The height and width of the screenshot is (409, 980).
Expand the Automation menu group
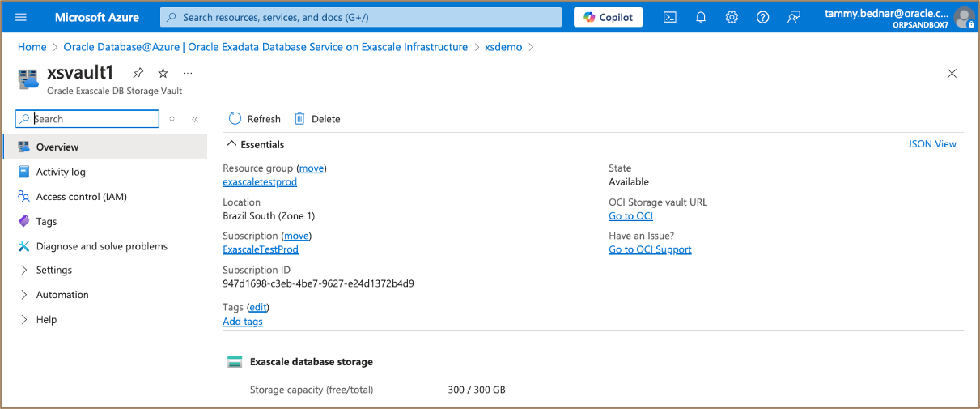24,295
